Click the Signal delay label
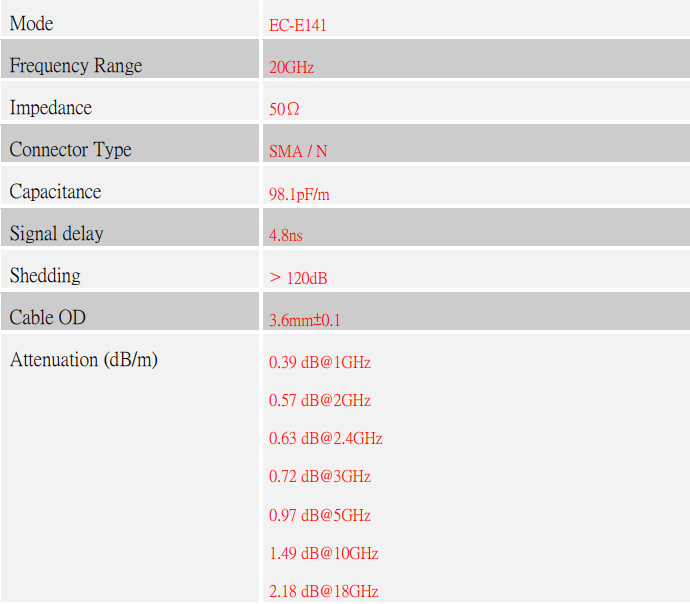This screenshot has height=604, width=690. 56,234
